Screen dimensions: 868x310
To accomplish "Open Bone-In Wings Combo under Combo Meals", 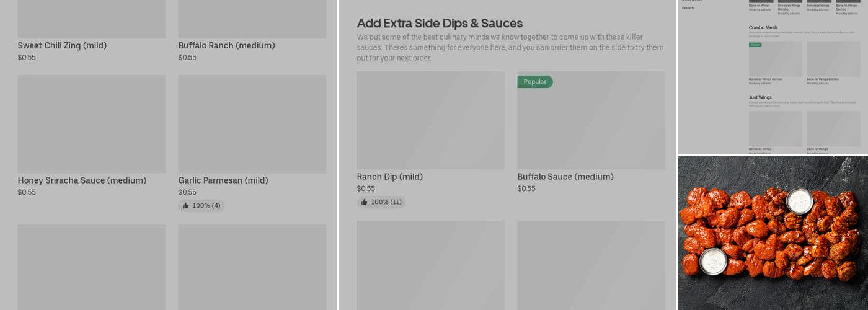I will point(833,59).
